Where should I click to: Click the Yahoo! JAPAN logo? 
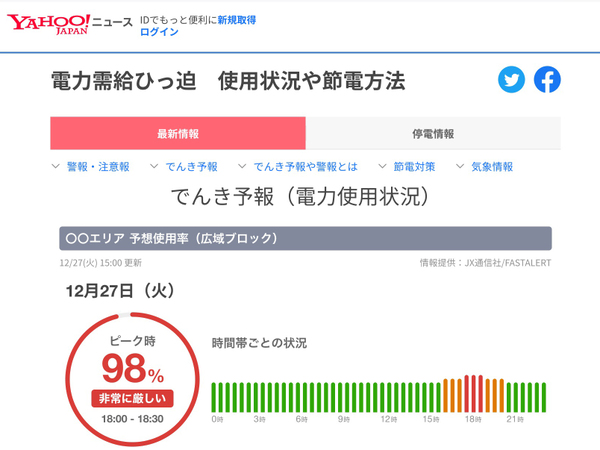(48, 23)
